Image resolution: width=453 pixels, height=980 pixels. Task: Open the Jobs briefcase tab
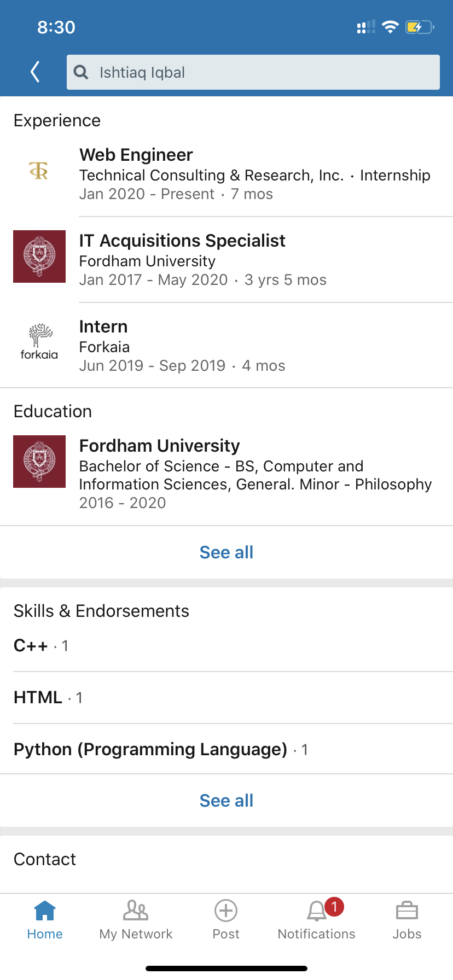[407, 919]
